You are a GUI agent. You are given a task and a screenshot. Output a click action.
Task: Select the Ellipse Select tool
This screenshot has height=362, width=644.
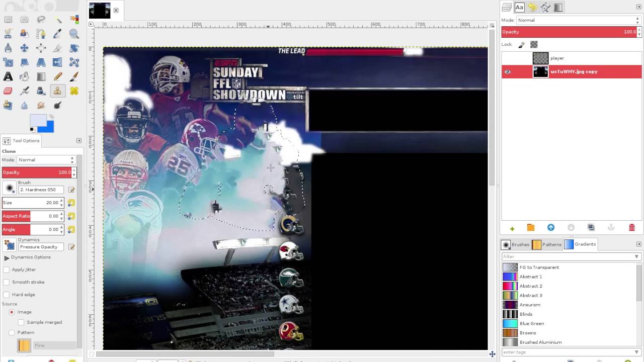(24, 20)
